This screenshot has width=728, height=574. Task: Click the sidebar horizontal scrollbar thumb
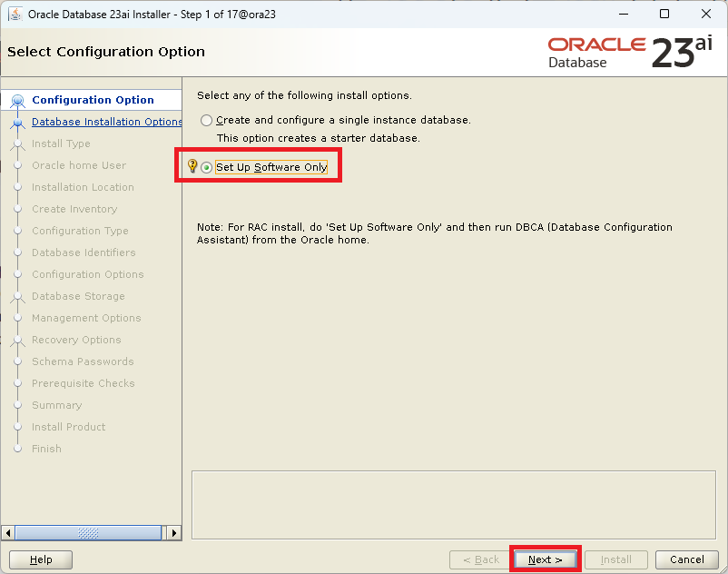(x=88, y=532)
